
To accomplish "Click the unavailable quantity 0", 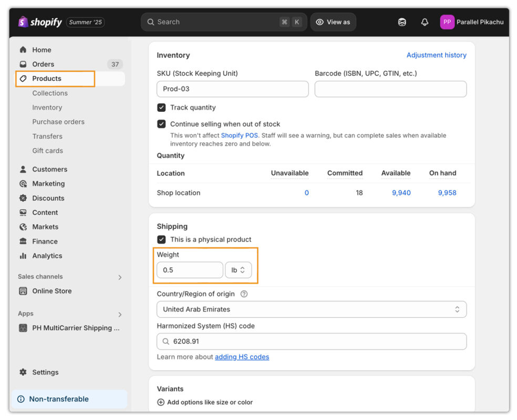I will [307, 193].
